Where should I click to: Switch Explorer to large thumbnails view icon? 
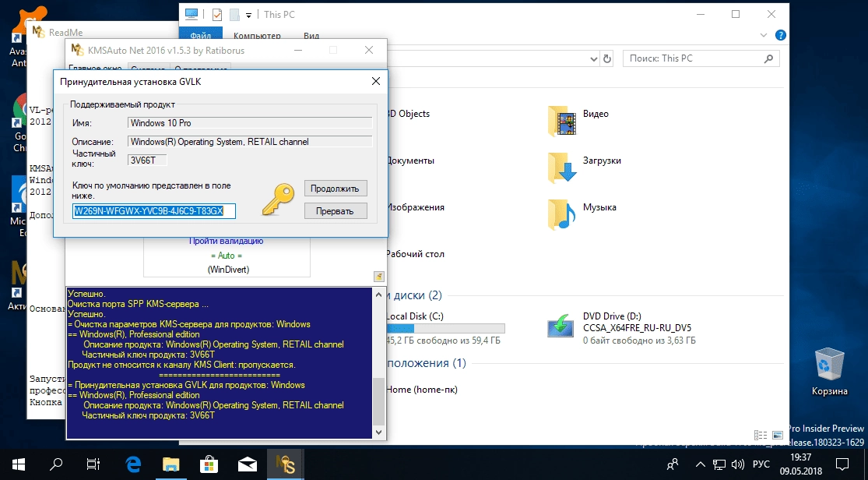[778, 436]
